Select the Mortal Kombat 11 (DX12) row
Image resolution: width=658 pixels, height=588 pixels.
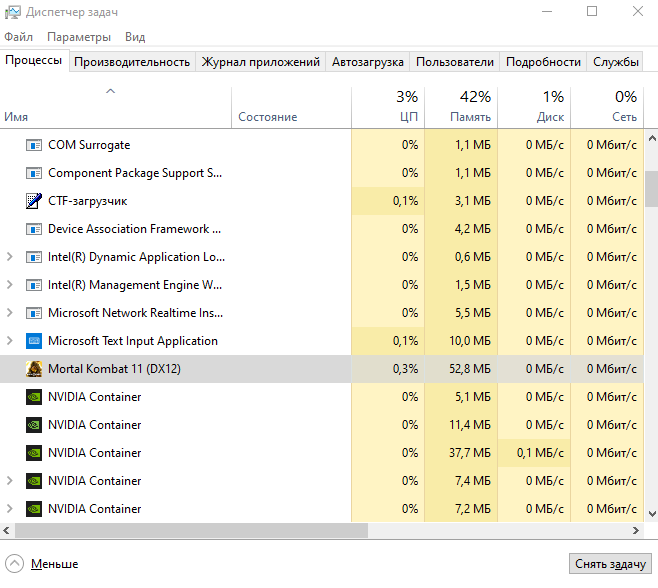tap(321, 369)
